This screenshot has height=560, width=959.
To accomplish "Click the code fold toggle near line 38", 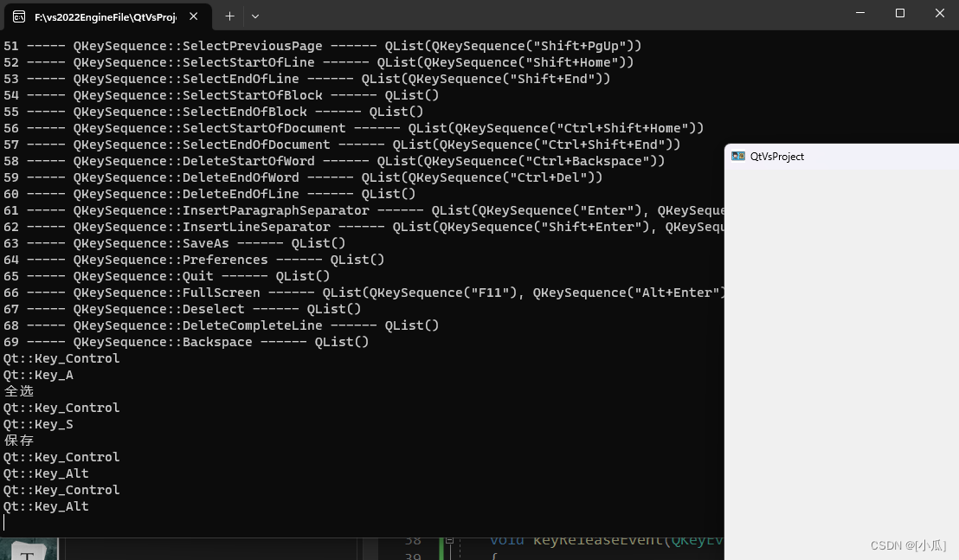I will [449, 540].
